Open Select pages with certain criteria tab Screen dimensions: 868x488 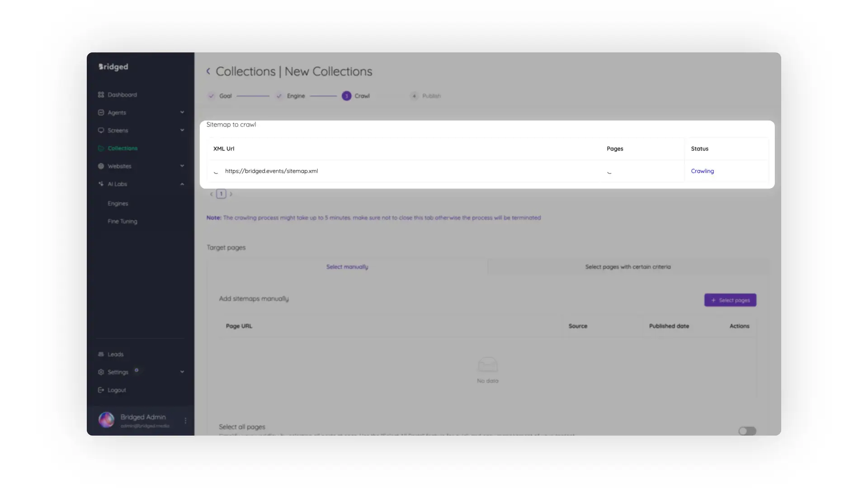pyautogui.click(x=627, y=267)
